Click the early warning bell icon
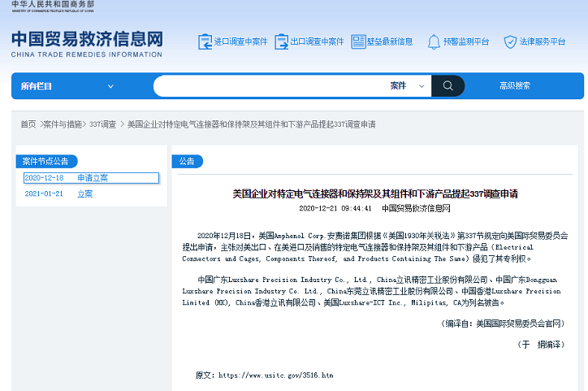588x391 pixels. point(434,41)
